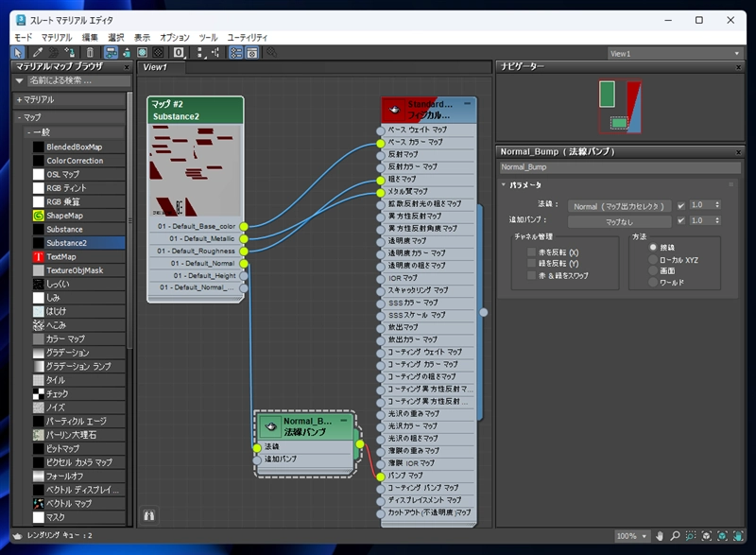Screen dimensions: 756x555
Task: Enable 緑を反転 (Y) checkbox
Action: 531,264
